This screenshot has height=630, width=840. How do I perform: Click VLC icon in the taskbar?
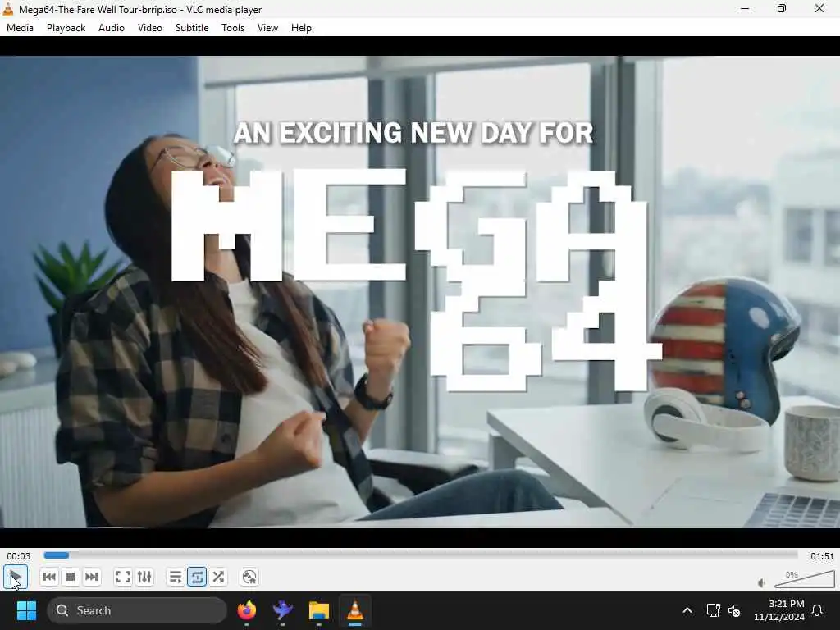click(354, 610)
